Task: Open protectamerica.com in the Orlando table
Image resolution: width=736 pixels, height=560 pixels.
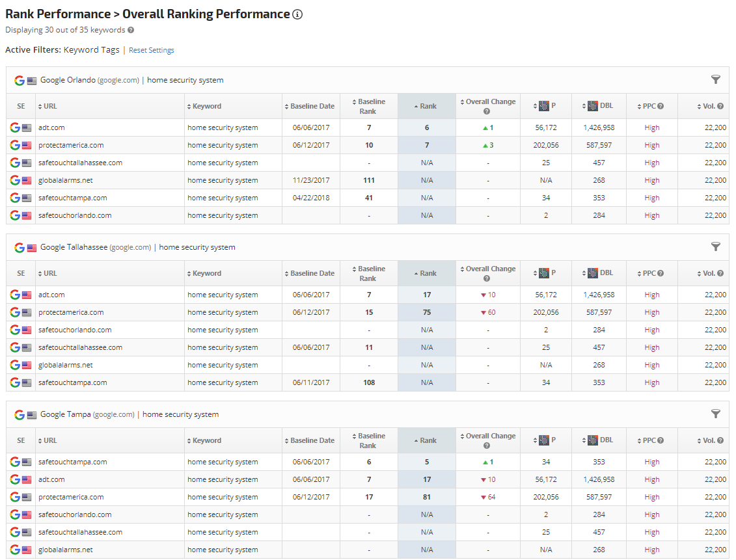Action: coord(71,145)
